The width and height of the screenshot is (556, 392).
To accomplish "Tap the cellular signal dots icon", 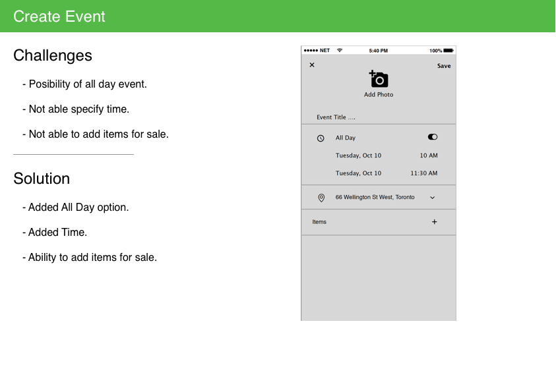I will (x=311, y=50).
